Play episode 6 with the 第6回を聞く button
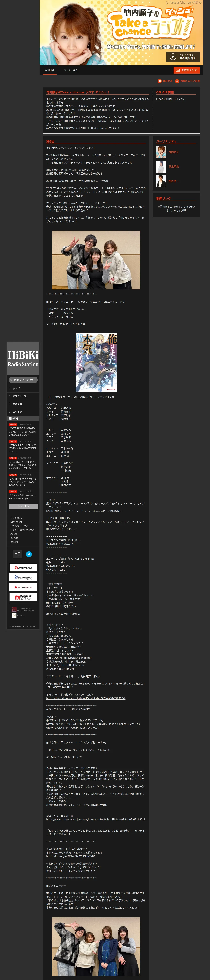Image resolution: width=210 pixels, height=980 pixels. (x=183, y=57)
